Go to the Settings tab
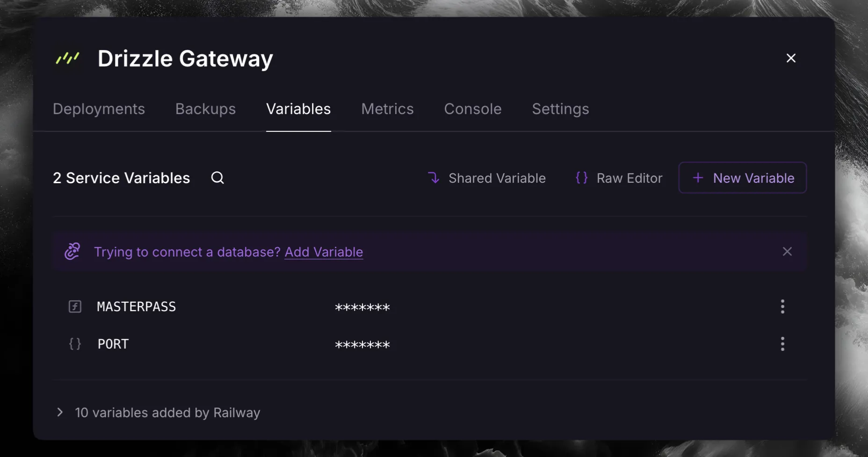868x457 pixels. pos(560,109)
